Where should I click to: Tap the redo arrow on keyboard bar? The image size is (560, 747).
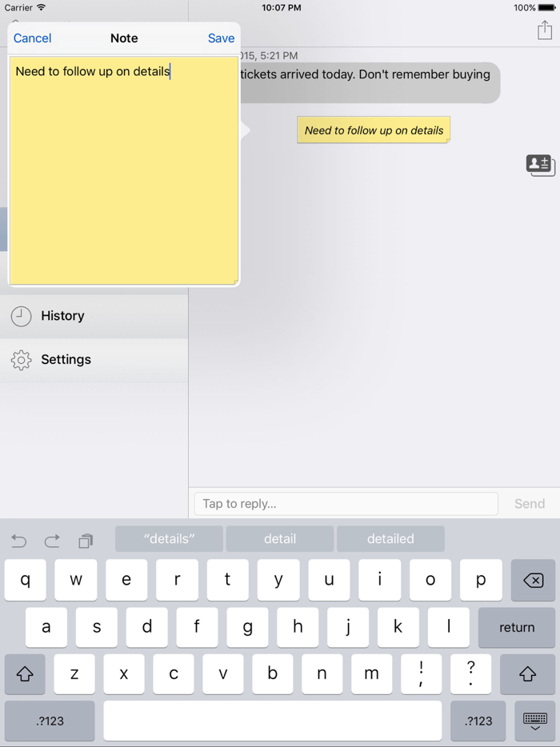(52, 541)
